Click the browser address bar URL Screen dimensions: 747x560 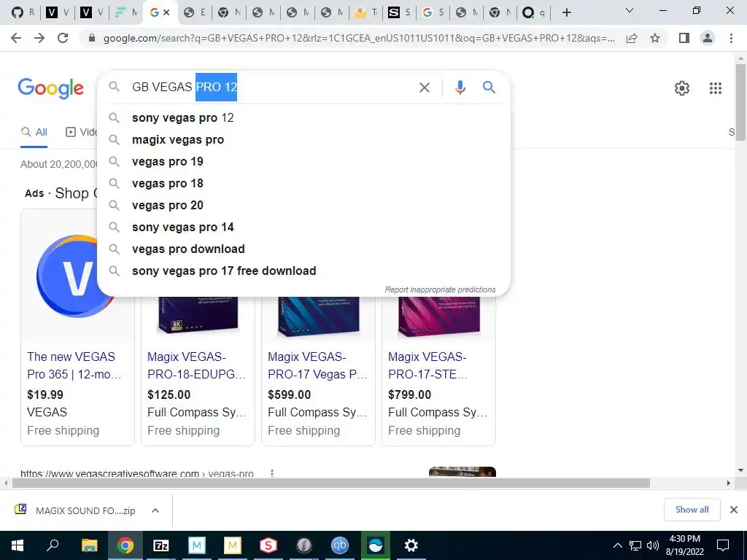click(359, 38)
